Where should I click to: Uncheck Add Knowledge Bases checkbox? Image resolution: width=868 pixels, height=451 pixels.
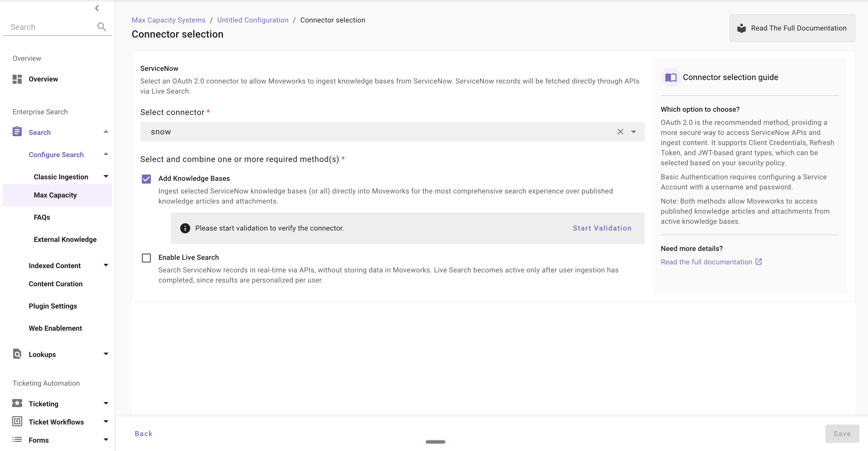146,179
